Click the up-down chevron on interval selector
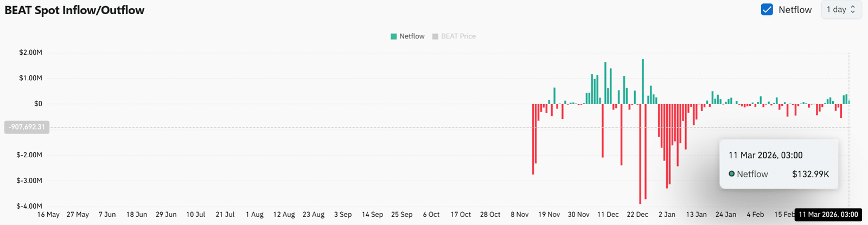The height and width of the screenshot is (225, 868). click(x=853, y=10)
